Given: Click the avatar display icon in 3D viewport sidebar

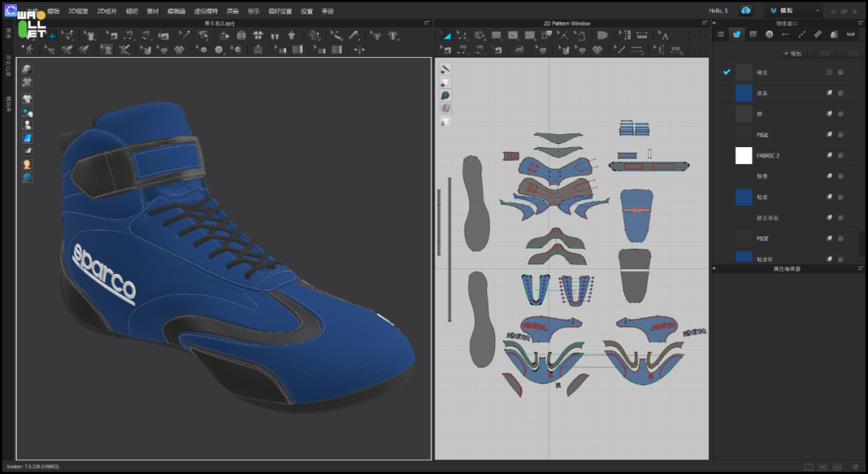Looking at the screenshot, I should [27, 164].
